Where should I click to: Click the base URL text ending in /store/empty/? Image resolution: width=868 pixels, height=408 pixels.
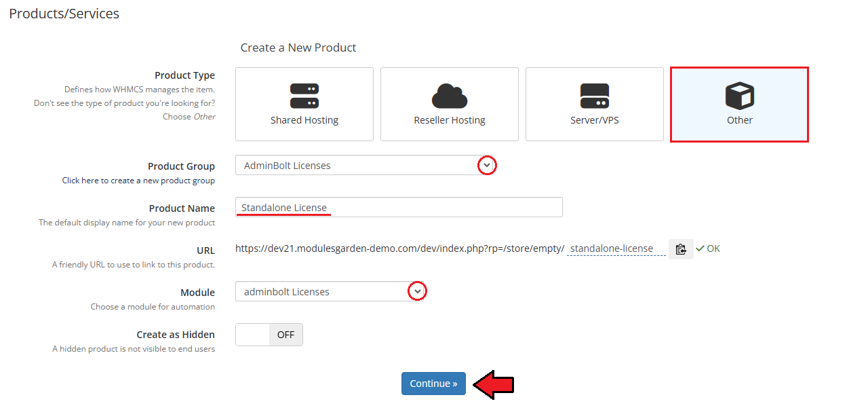click(x=399, y=248)
